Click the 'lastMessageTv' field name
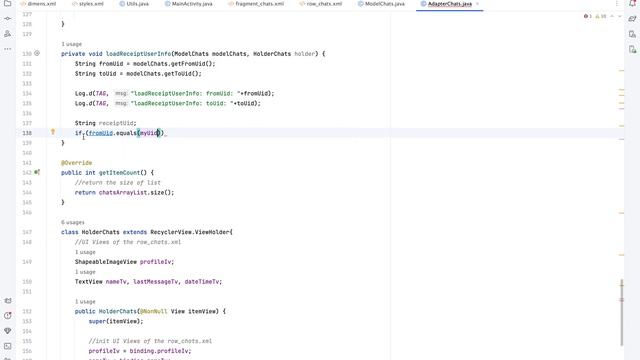640x360 pixels. 156,282
